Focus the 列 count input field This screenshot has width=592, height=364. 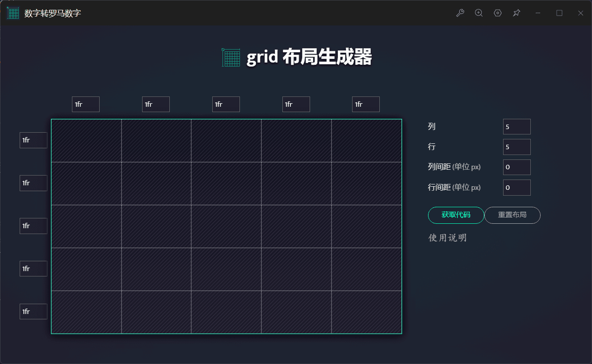point(517,126)
